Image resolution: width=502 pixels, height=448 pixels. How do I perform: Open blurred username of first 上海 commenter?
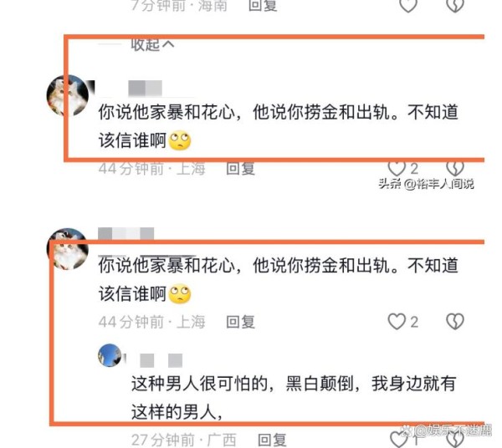[145, 89]
